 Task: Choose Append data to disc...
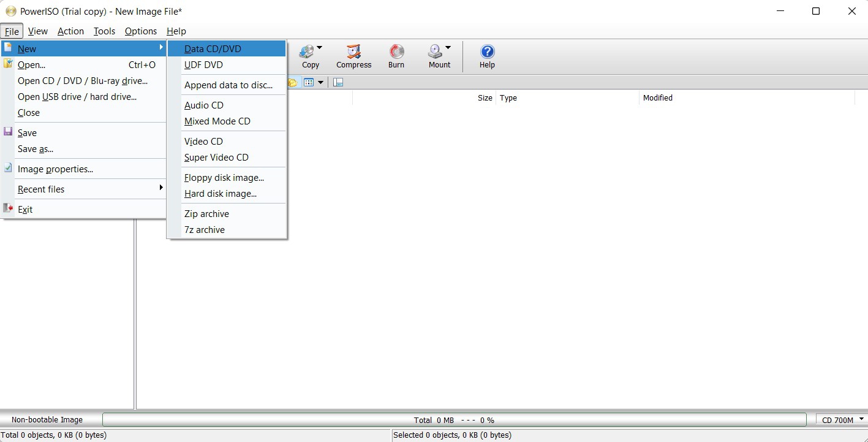point(227,85)
